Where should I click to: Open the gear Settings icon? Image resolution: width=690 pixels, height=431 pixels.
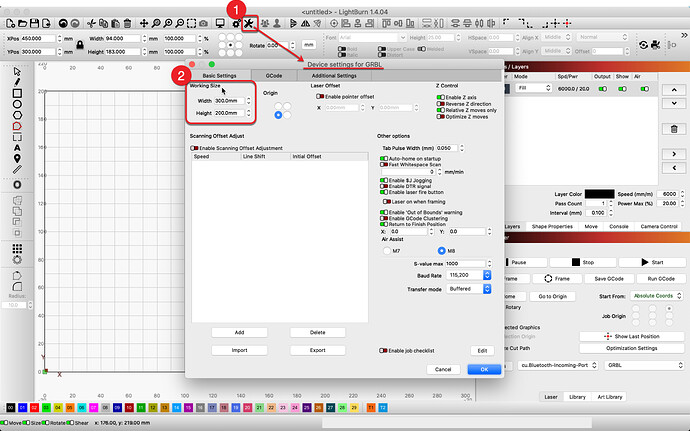(x=236, y=23)
